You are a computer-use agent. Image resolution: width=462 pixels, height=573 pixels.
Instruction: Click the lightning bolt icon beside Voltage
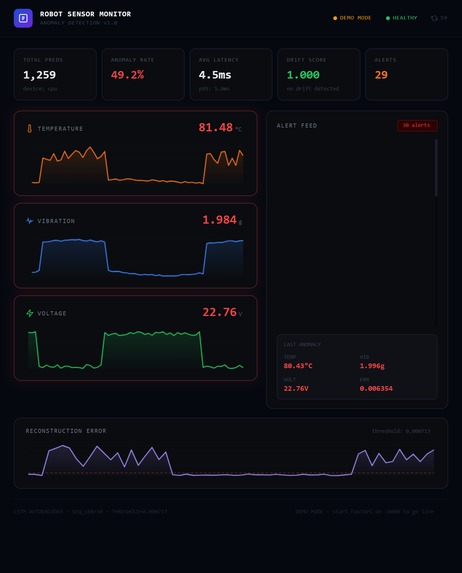30,313
